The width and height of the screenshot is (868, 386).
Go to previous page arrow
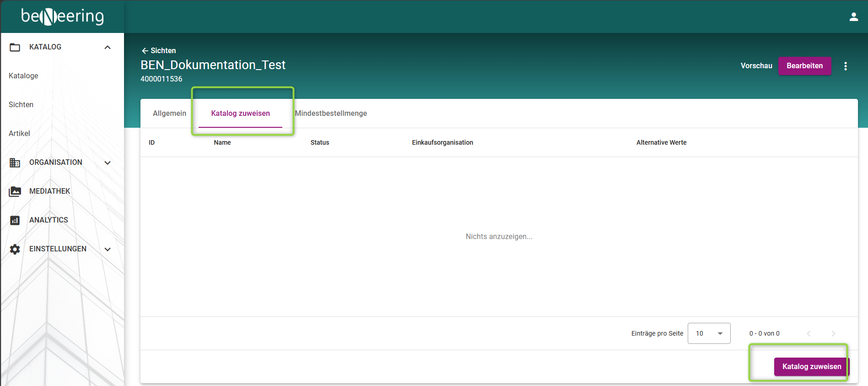coord(809,333)
